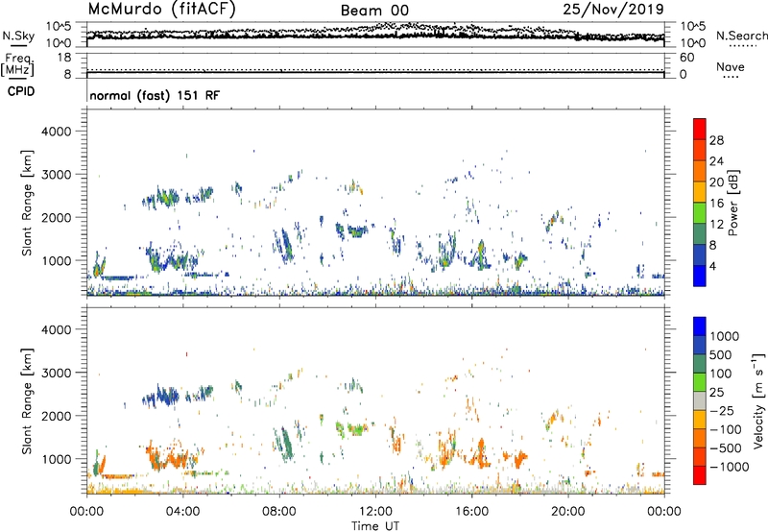Click the "Beam 00" heading

click(374, 11)
